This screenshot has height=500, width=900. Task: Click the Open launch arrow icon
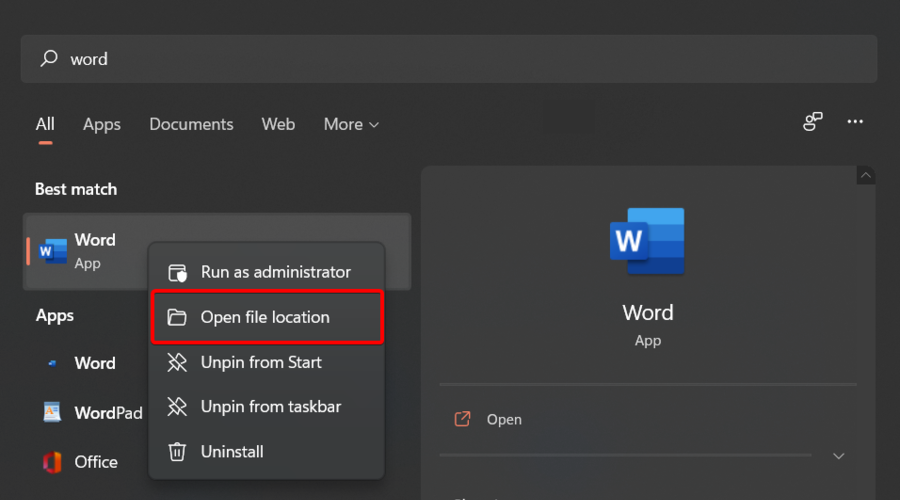[x=463, y=419]
